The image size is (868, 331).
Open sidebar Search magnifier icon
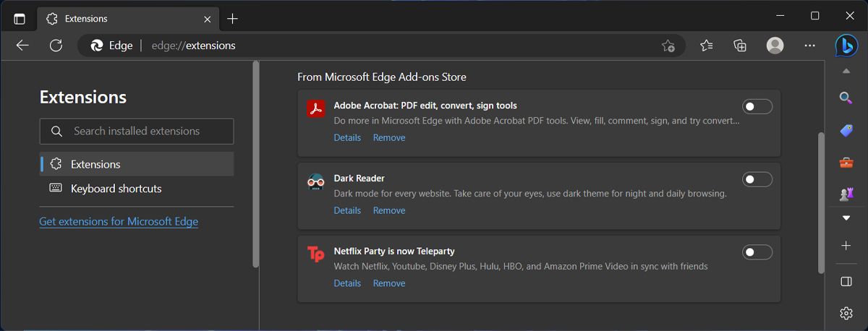(846, 98)
